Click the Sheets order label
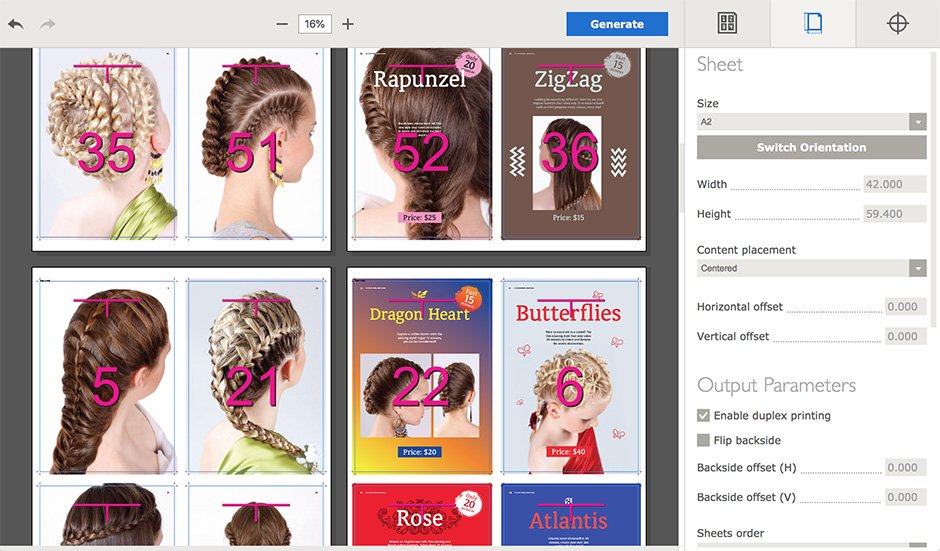This screenshot has width=940, height=551. tap(730, 533)
